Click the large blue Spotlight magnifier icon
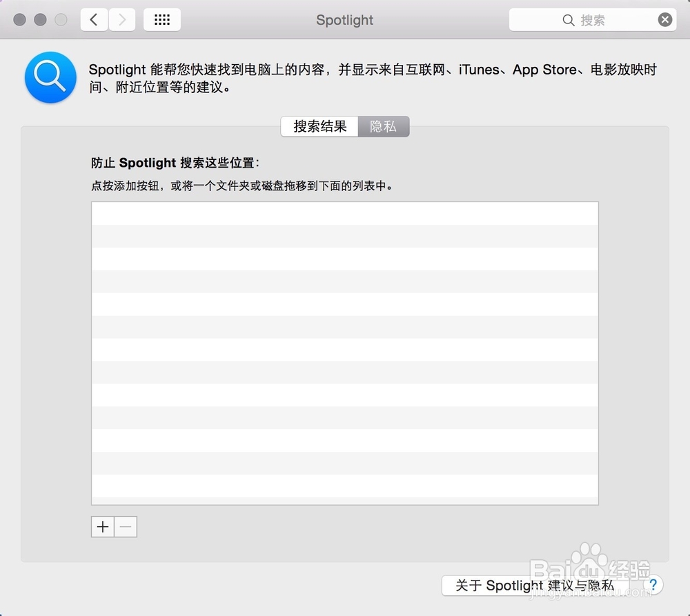 (x=50, y=77)
